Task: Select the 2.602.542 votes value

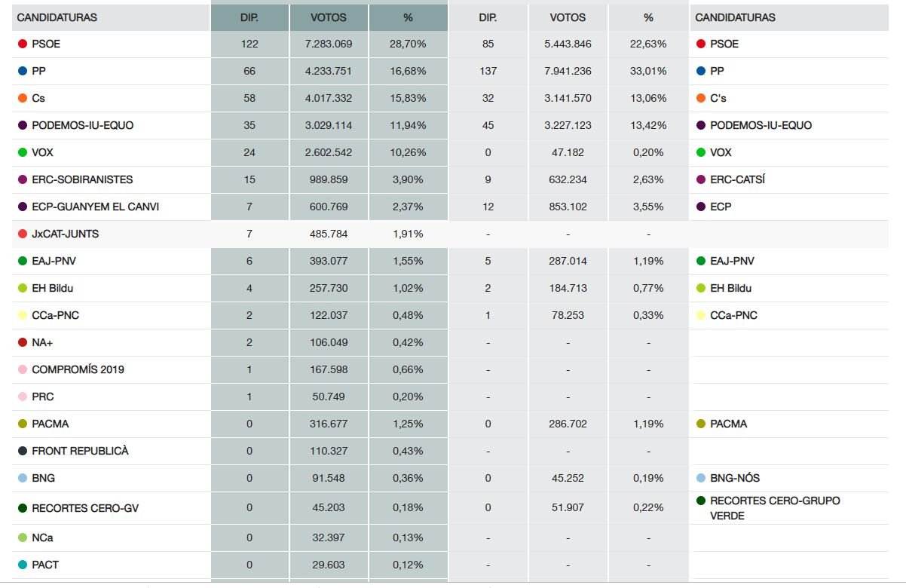Action: 329,152
